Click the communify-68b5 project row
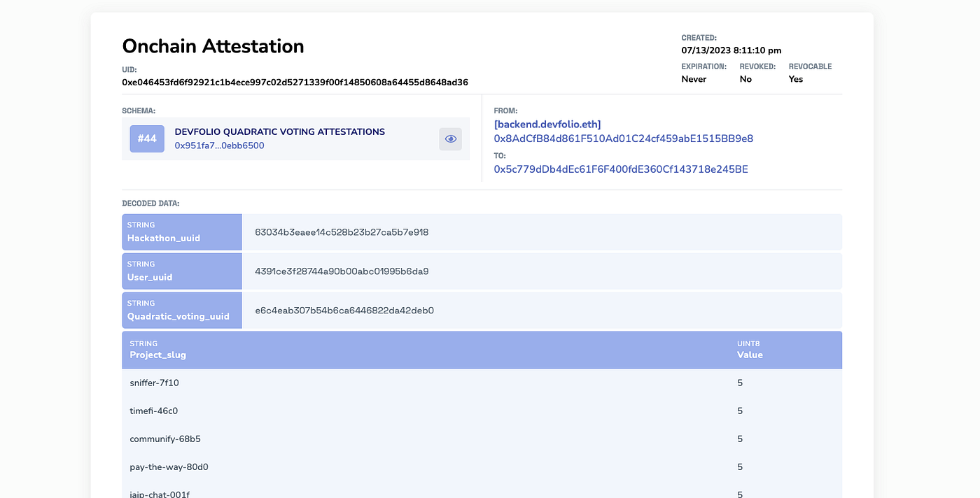Screen dimensions: 980x498 coord(482,439)
